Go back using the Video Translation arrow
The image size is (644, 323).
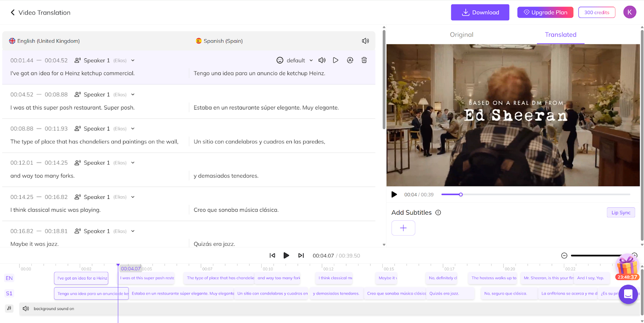[x=12, y=12]
